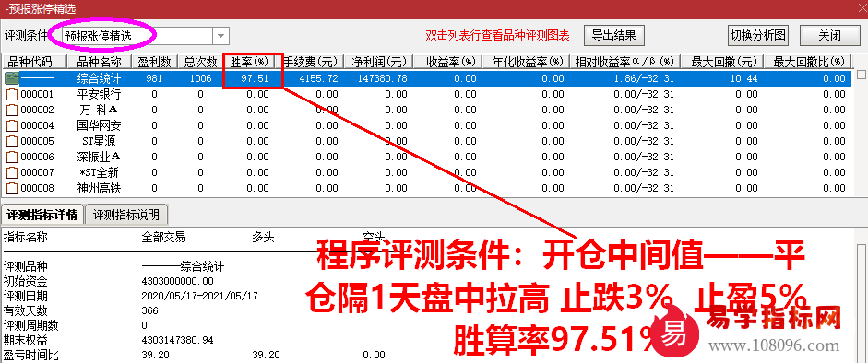Click the 综合统计 summary row icon

11,78
